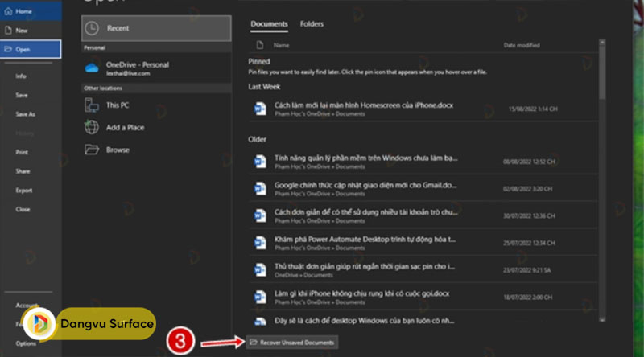Sort files by the Name column header
The width and height of the screenshot is (644, 357).
[281, 46]
